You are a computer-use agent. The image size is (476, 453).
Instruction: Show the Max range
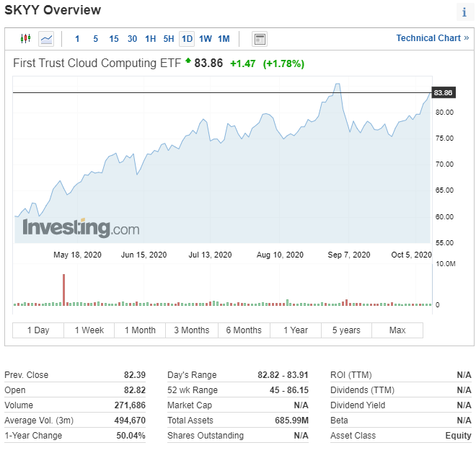[x=397, y=330]
